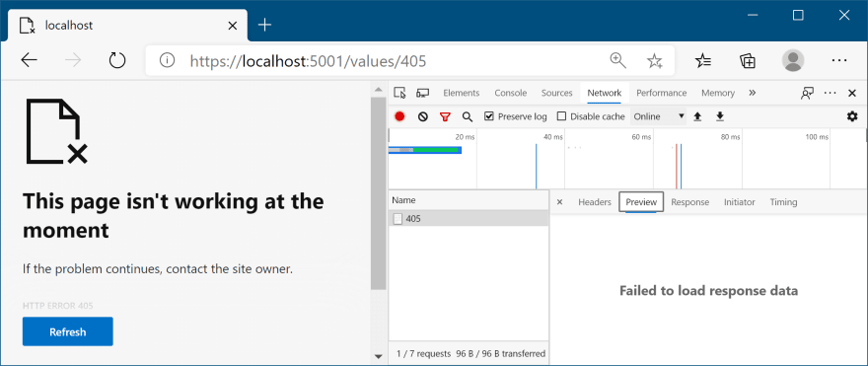Switch to the Performance tab
868x366 pixels.
[x=661, y=93]
